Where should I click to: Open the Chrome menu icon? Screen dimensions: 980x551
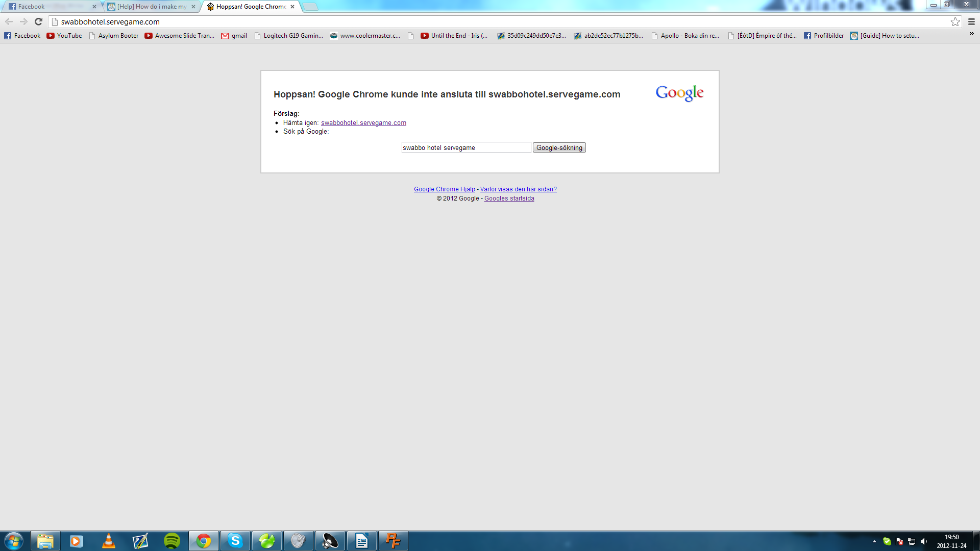click(x=971, y=21)
